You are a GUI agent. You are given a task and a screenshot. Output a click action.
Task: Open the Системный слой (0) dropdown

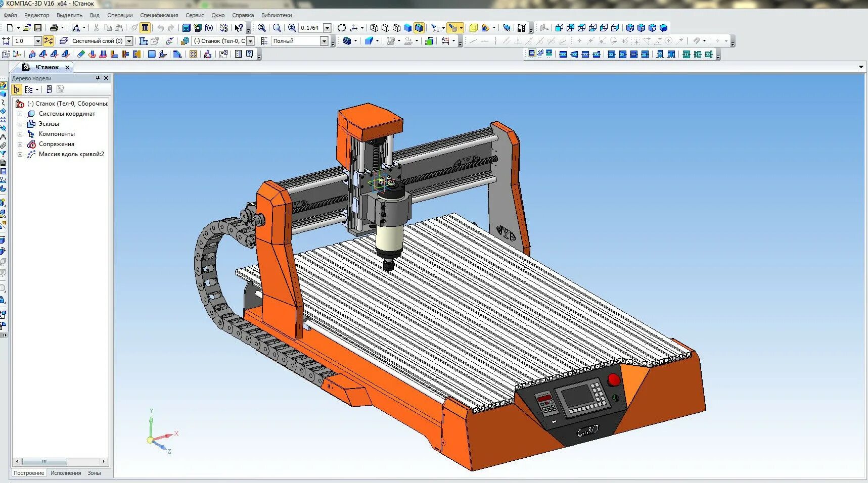click(129, 41)
